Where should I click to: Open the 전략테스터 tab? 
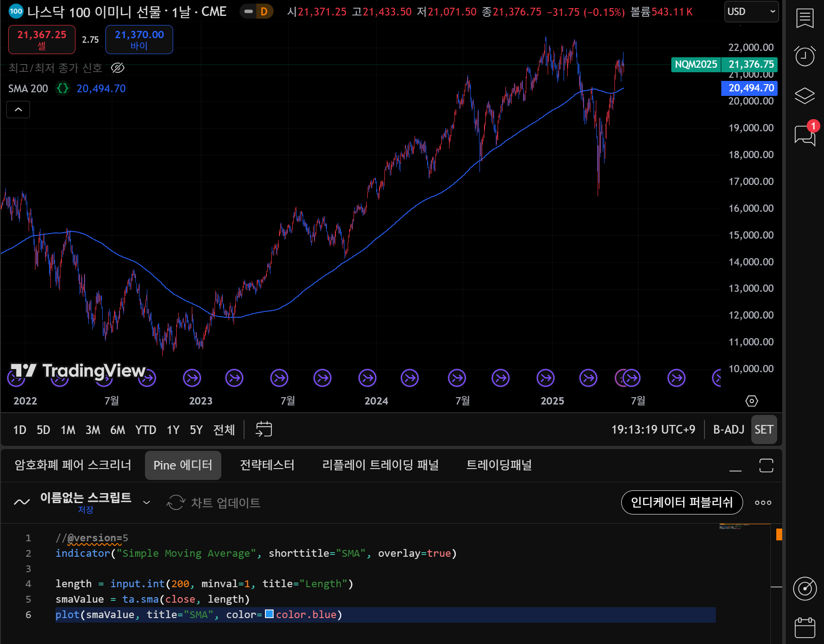[267, 465]
